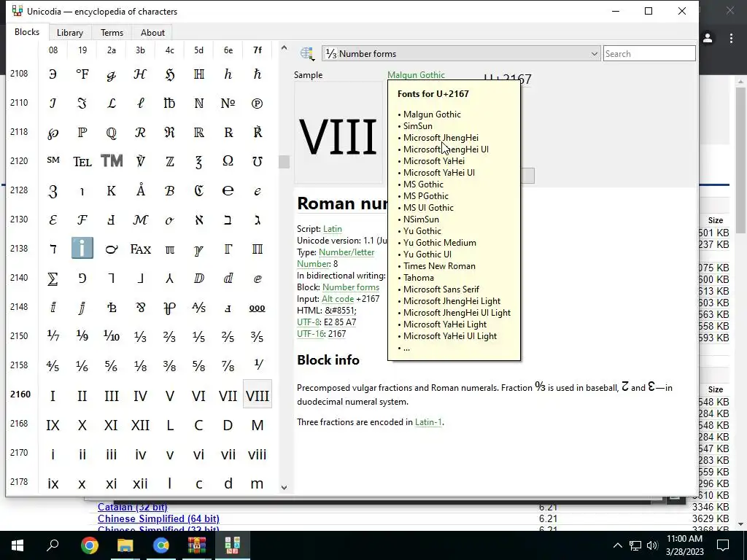Open the Latin-1 block link
747x560 pixels.
coord(427,422)
